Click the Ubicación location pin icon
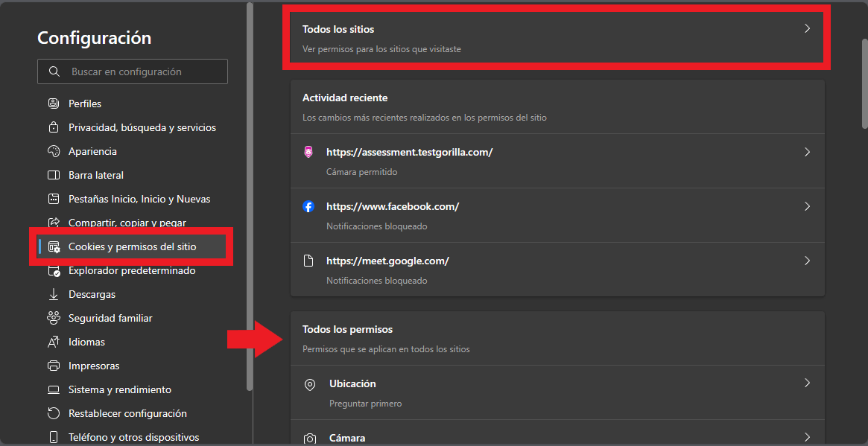The width and height of the screenshot is (868, 446). tap(310, 384)
